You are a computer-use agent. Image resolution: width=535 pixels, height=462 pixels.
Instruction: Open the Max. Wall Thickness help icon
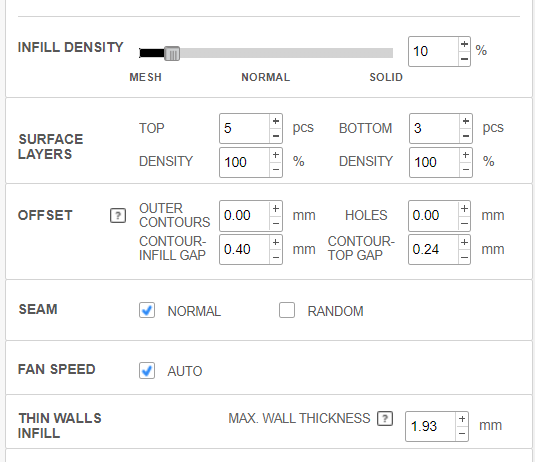point(385,419)
